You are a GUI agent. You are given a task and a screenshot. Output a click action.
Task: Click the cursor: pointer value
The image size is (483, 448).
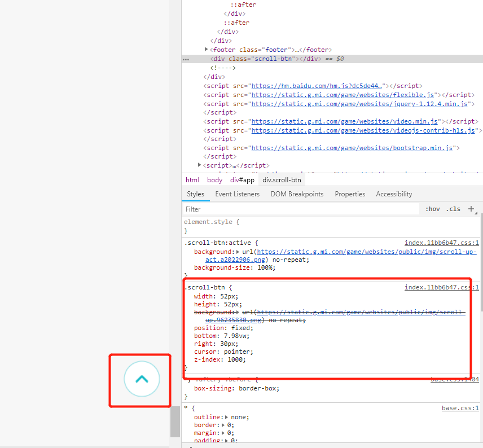click(x=238, y=352)
